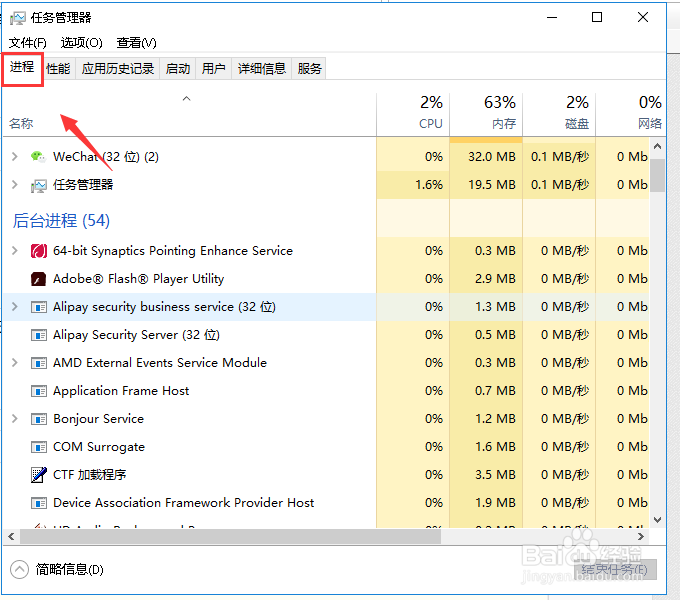This screenshot has width=680, height=600.
Task: Click Adobe Flash Player's 2.9 MB memory value
Action: coord(495,279)
